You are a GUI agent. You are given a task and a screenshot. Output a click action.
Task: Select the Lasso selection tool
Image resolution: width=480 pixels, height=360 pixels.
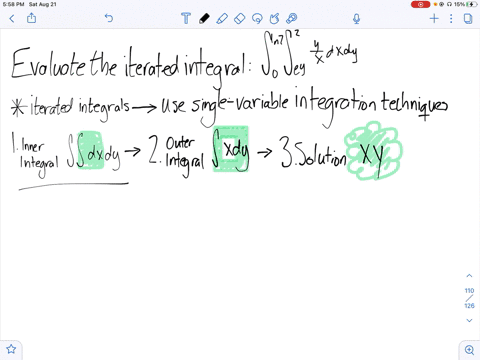(x=257, y=18)
